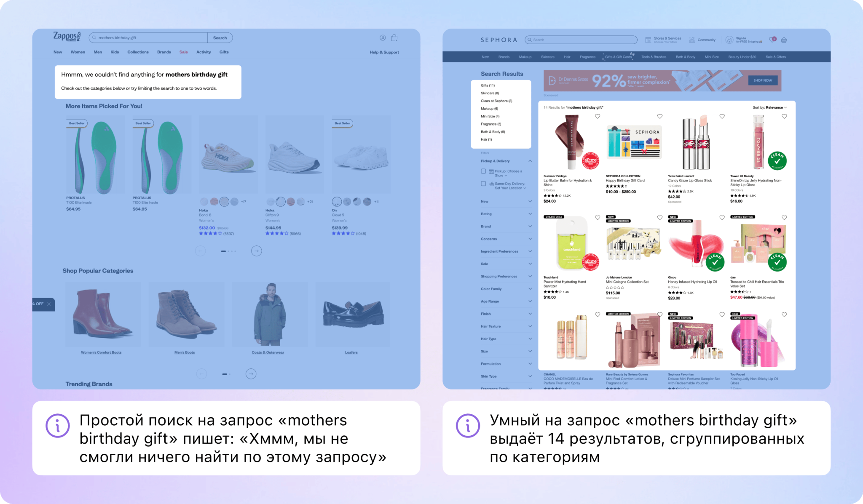Open the Sale menu on Zappos

184,52
